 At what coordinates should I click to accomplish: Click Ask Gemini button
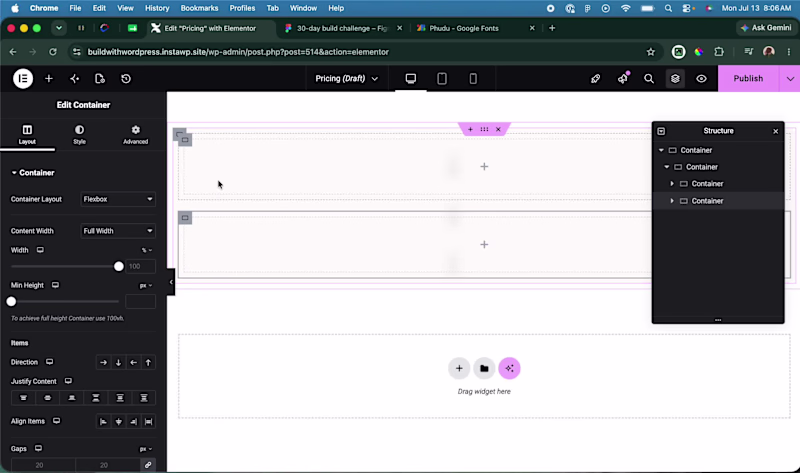point(765,28)
